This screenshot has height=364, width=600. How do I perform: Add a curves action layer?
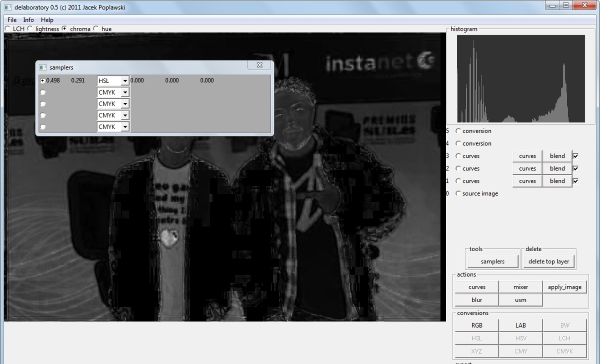pyautogui.click(x=477, y=287)
